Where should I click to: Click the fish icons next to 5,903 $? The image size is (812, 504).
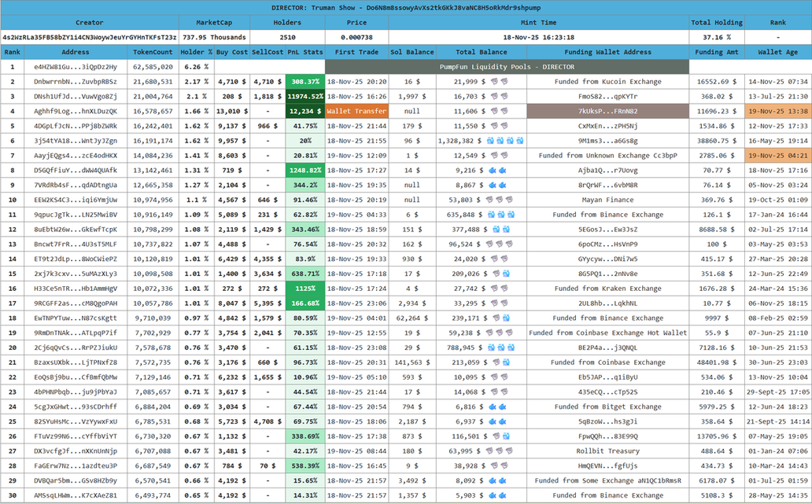point(492,495)
